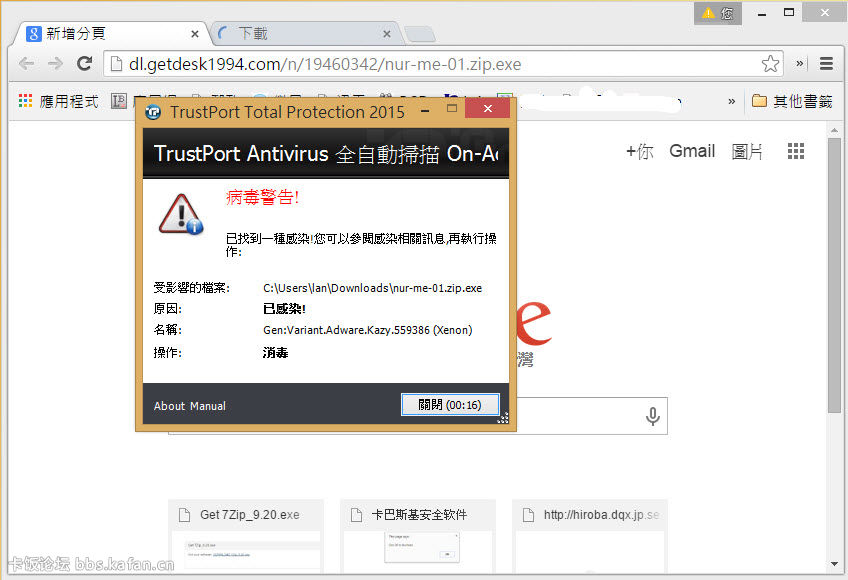848x580 pixels.
Task: Click the browser back arrow
Action: point(26,64)
